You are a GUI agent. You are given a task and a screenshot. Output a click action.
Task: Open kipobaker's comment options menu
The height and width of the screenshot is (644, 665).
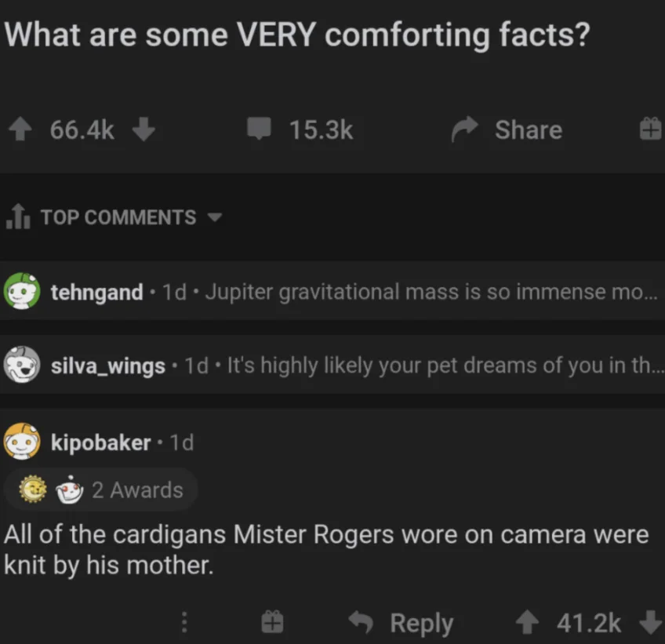tap(185, 623)
